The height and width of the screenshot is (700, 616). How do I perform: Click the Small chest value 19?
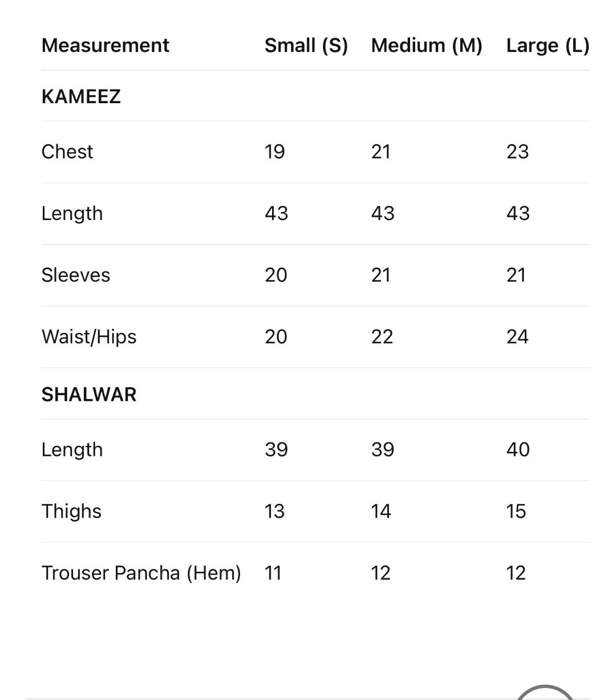tap(274, 152)
